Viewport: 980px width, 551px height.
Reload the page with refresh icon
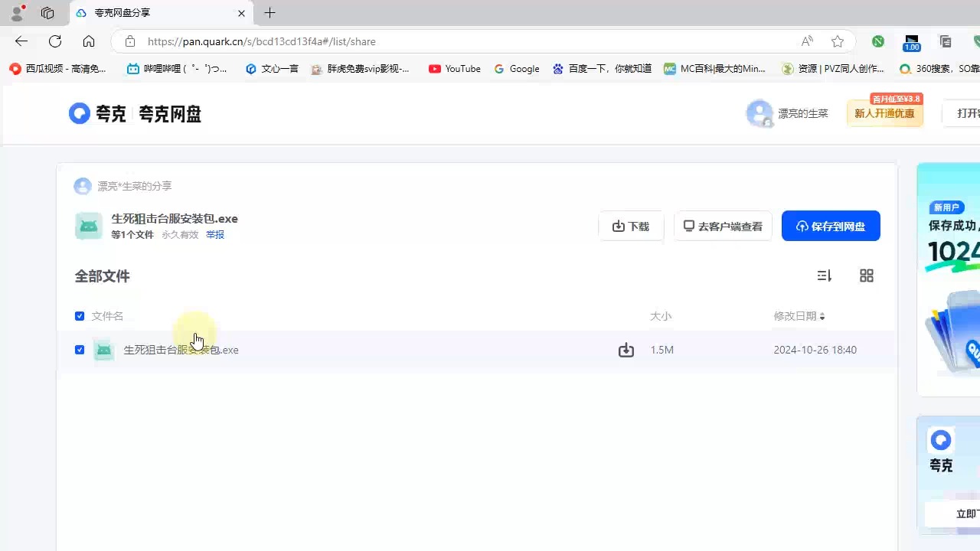55,41
